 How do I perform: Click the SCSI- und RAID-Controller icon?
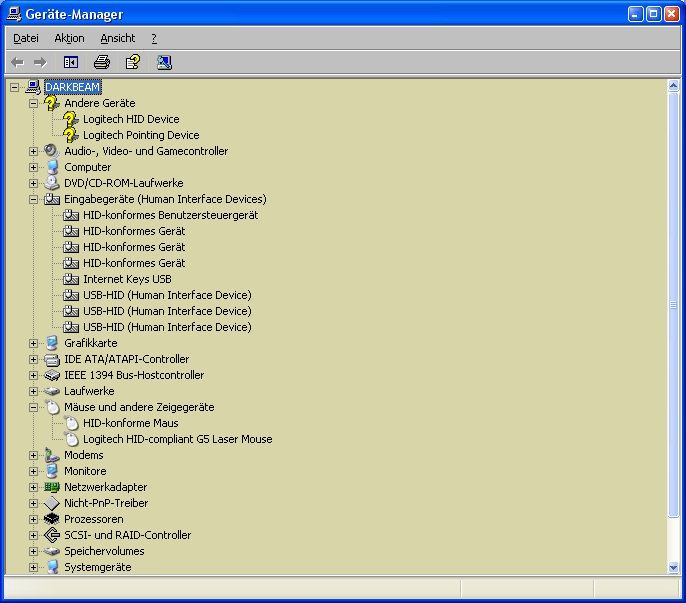pyautogui.click(x=52, y=535)
